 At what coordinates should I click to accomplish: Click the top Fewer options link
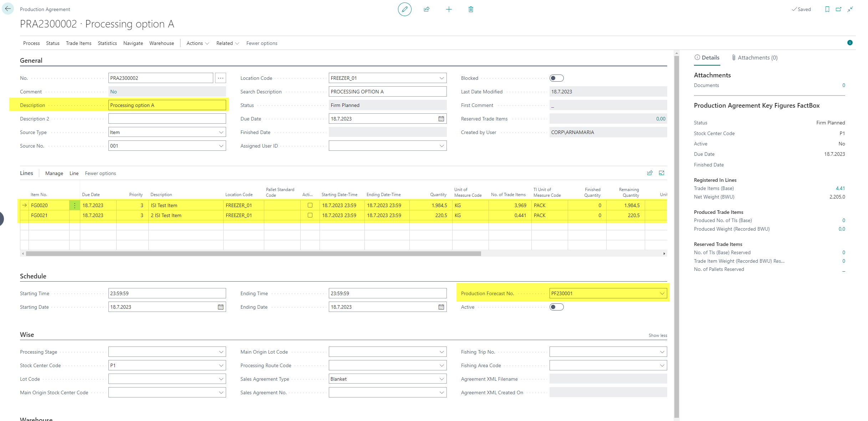tap(262, 43)
